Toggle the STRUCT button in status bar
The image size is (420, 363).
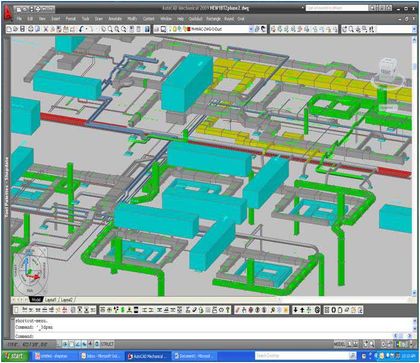click(x=107, y=344)
